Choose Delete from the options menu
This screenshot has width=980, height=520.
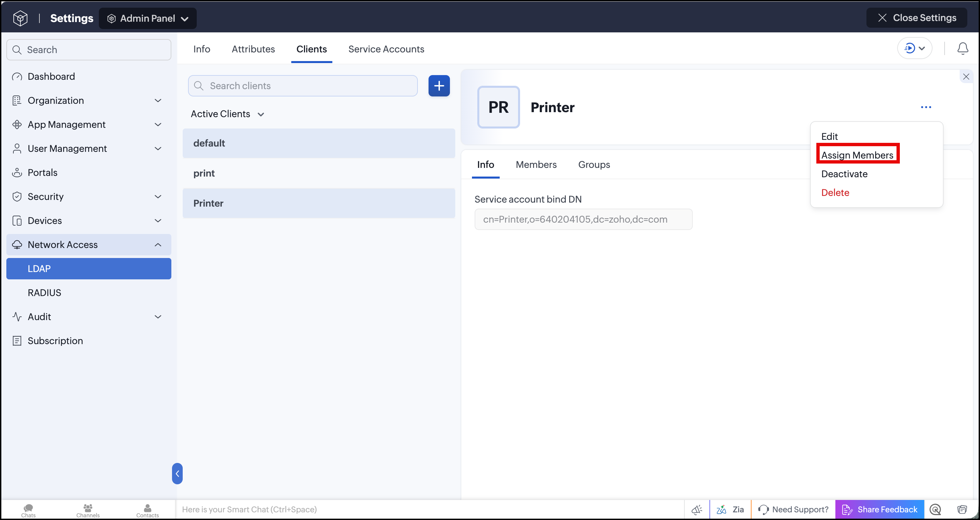tap(835, 192)
